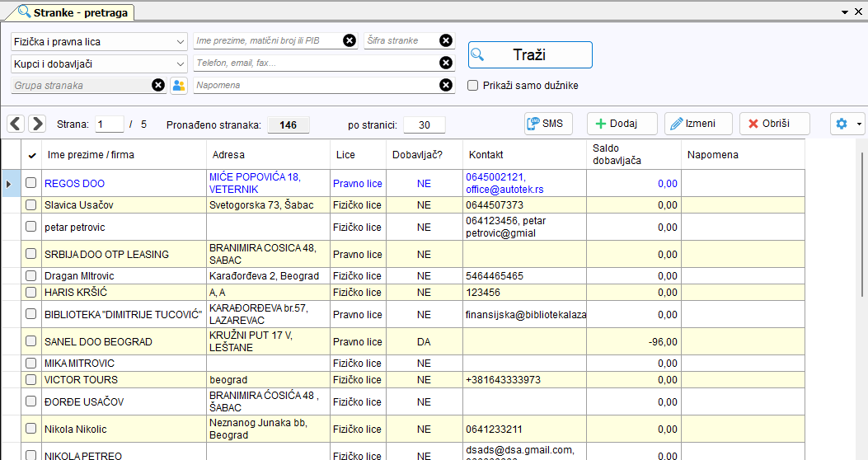Click the magnifier icon in the tab title
Viewport: 868px width, 460px height.
click(x=25, y=12)
